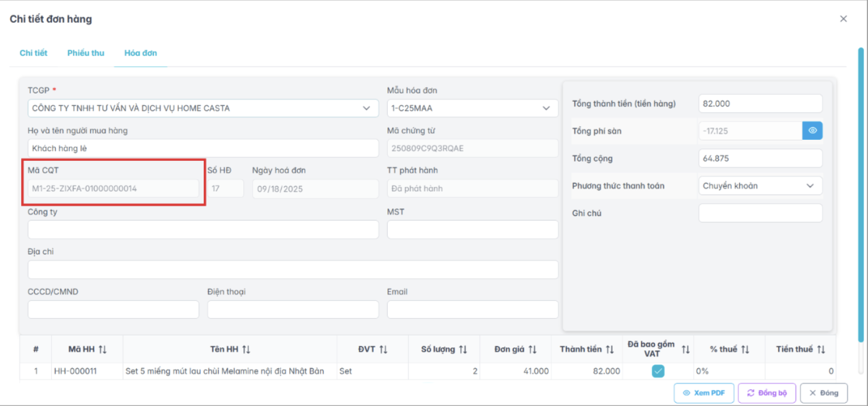Screen dimensions: 868x406
Task: Click the eye icon beside Tổng phí sàn
Action: 812,131
